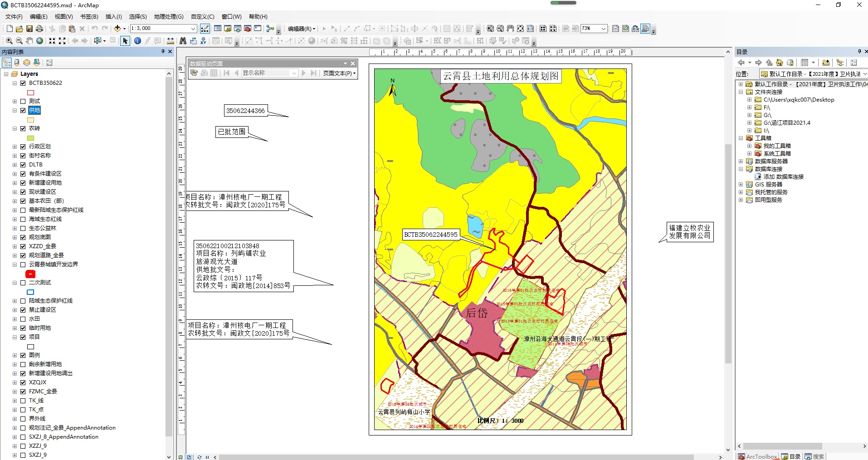Viewport: 868px width, 460px height.
Task: Click the catalog 位置 path field
Action: click(x=814, y=74)
